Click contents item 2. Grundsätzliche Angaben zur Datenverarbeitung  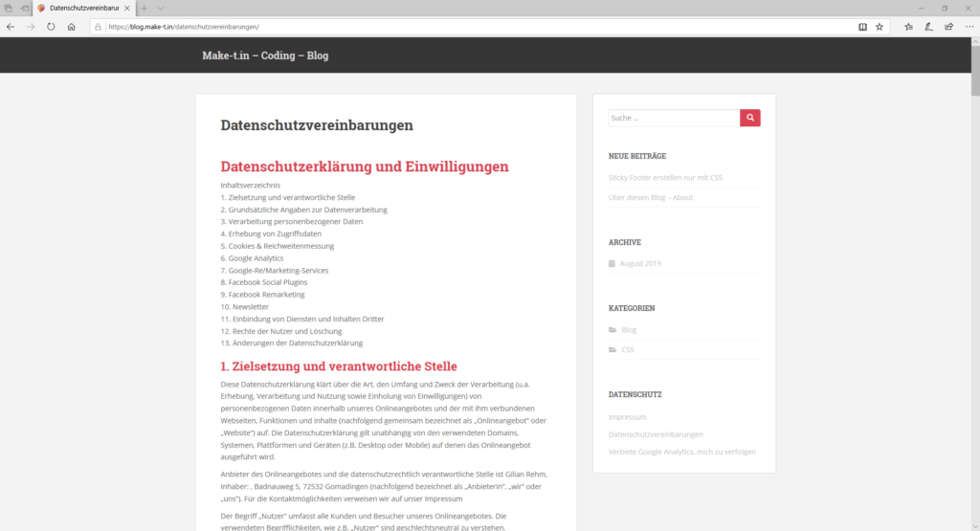pyautogui.click(x=303, y=210)
